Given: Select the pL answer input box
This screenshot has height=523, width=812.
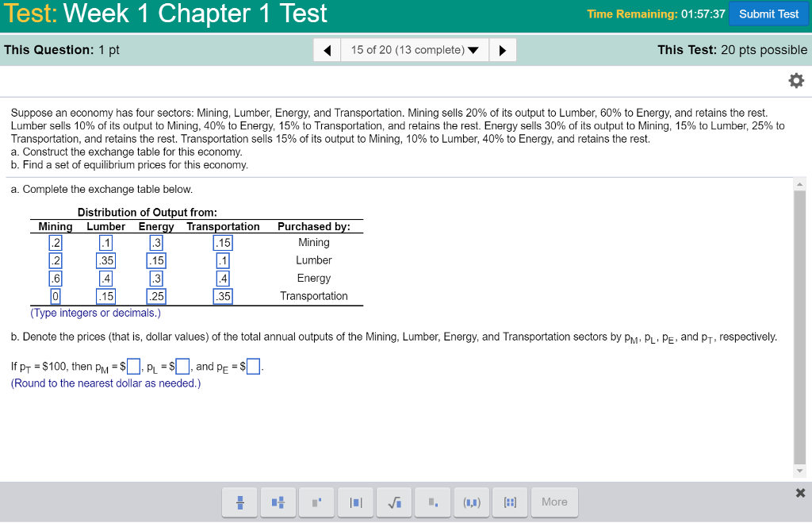Looking at the screenshot, I should click(181, 366).
